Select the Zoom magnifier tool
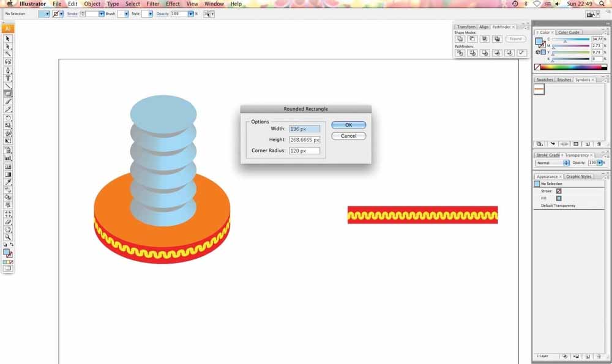 [x=7, y=237]
